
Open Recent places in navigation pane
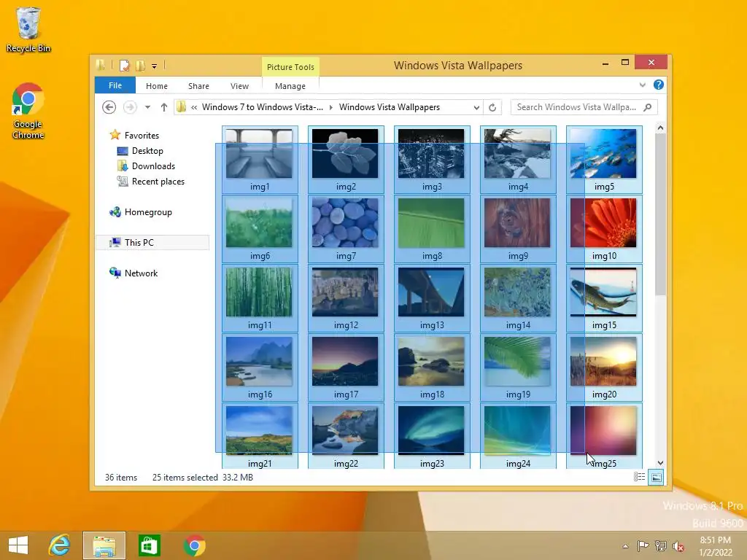150,182
